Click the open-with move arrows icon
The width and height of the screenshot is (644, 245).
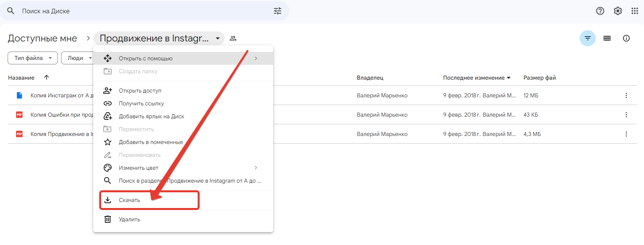[x=108, y=58]
